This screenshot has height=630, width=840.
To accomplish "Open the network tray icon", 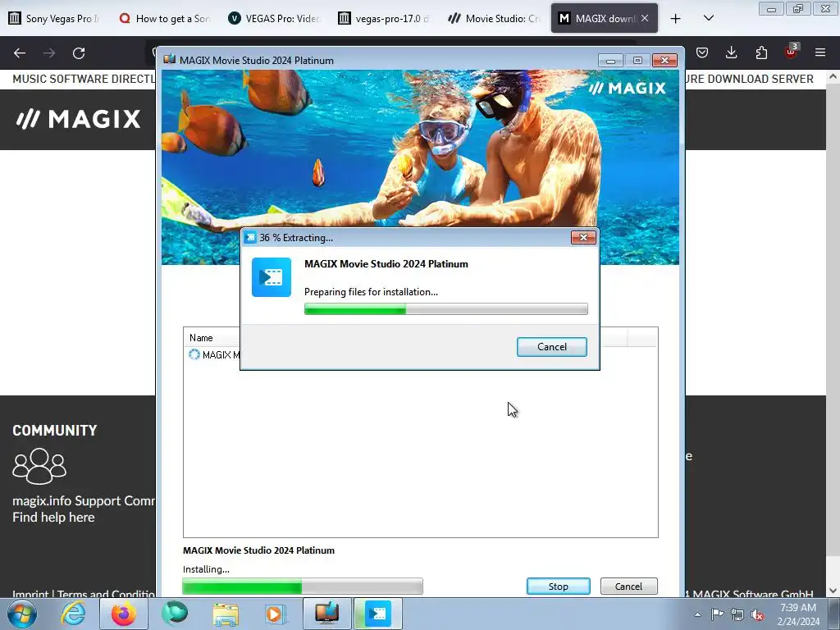I will [737, 615].
